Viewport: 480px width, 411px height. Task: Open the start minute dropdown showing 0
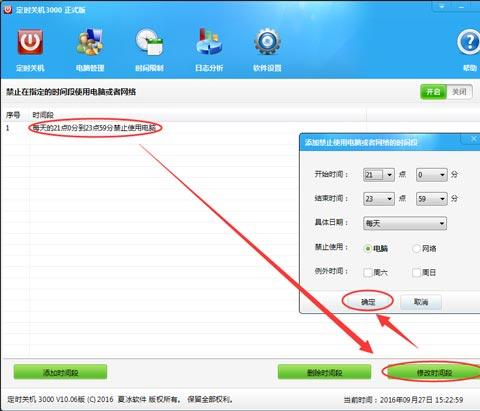(x=432, y=175)
